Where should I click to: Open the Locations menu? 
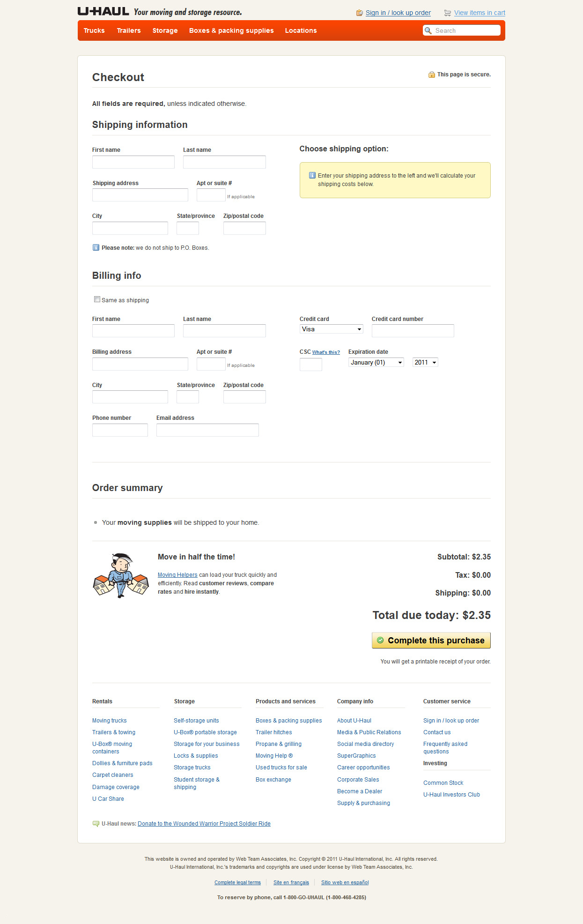[x=301, y=30]
